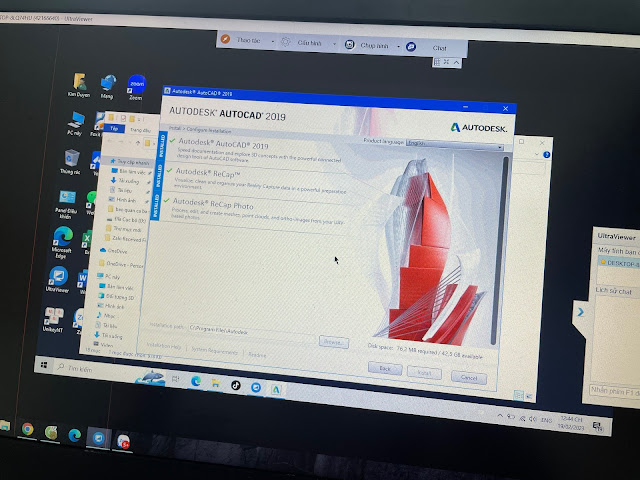
Task: Open the Installation Help link
Action: [164, 346]
